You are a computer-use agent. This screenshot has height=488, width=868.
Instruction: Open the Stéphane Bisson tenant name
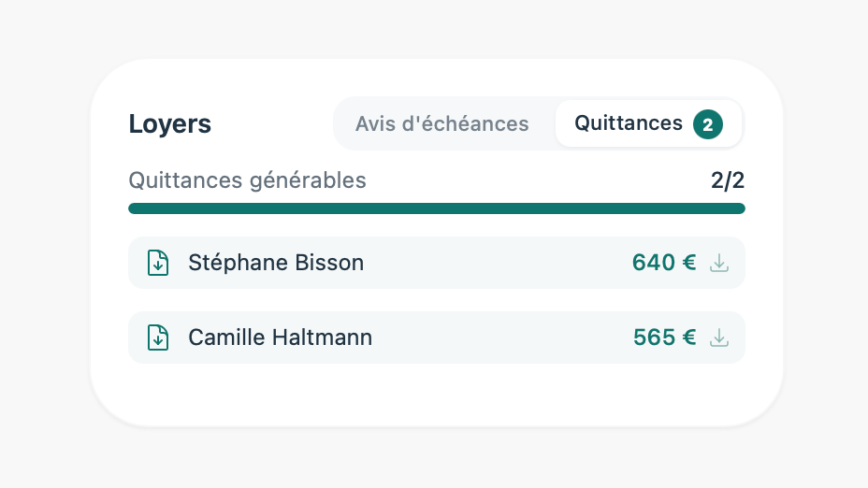276,263
